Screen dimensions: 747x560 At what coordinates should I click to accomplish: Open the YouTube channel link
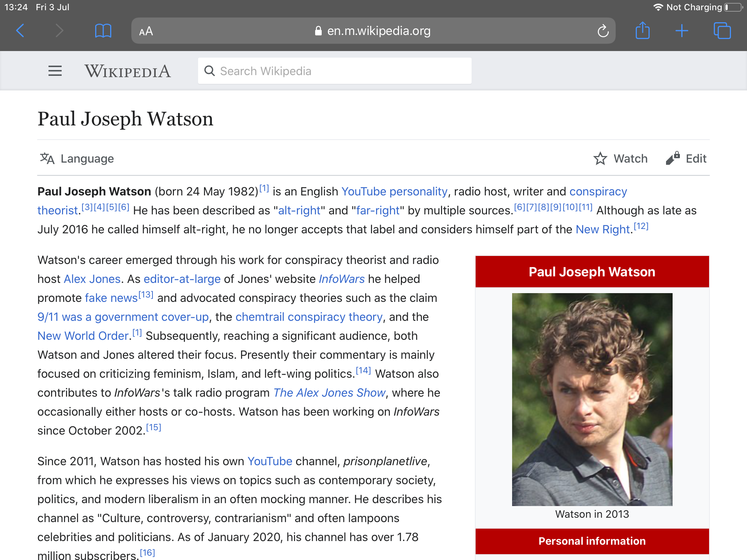click(270, 461)
